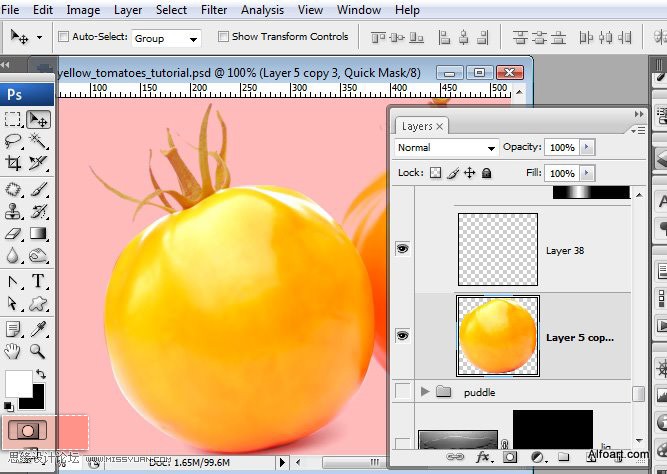Choose the Clone Stamp tool
This screenshot has width=667, height=474.
tap(13, 211)
